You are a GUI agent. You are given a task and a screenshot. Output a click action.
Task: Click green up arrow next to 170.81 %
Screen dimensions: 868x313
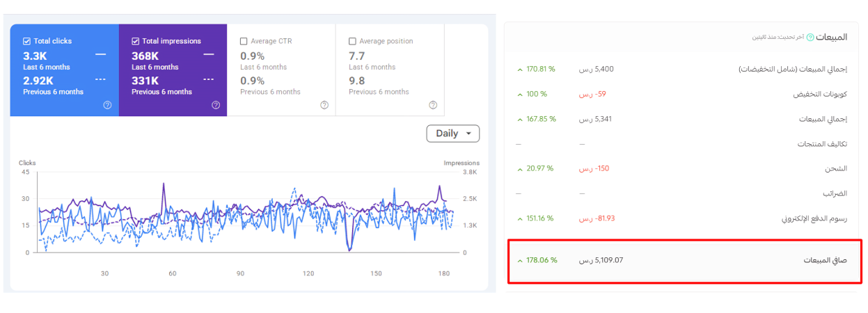(x=520, y=70)
